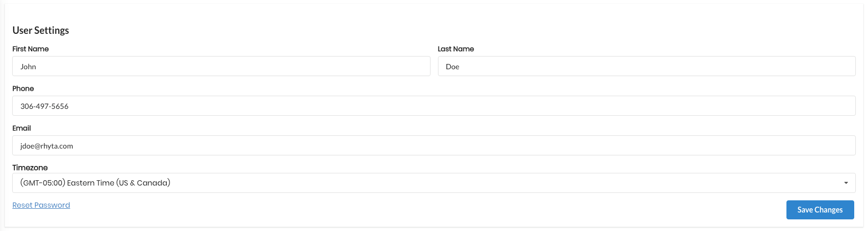Click into the Phone number field
Viewport: 868px width, 231px height.
click(x=434, y=106)
